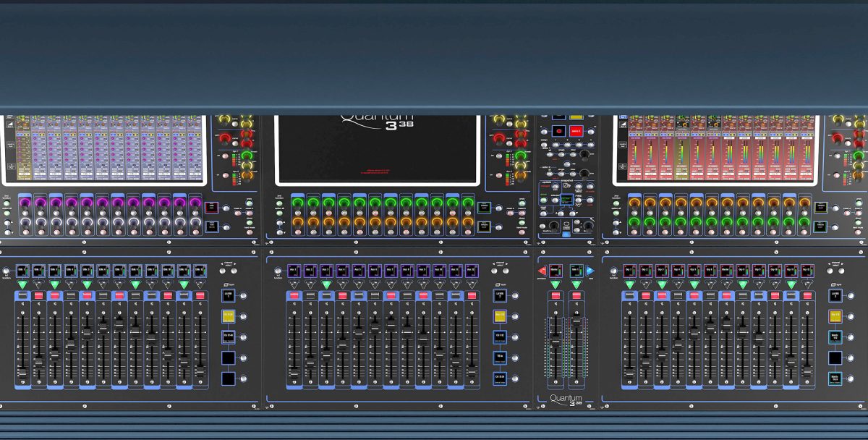Select first channel LCD screen in left fader bank

coord(22,271)
